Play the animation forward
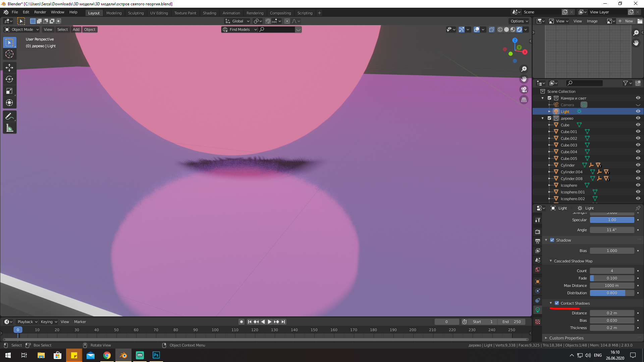 [x=269, y=322]
